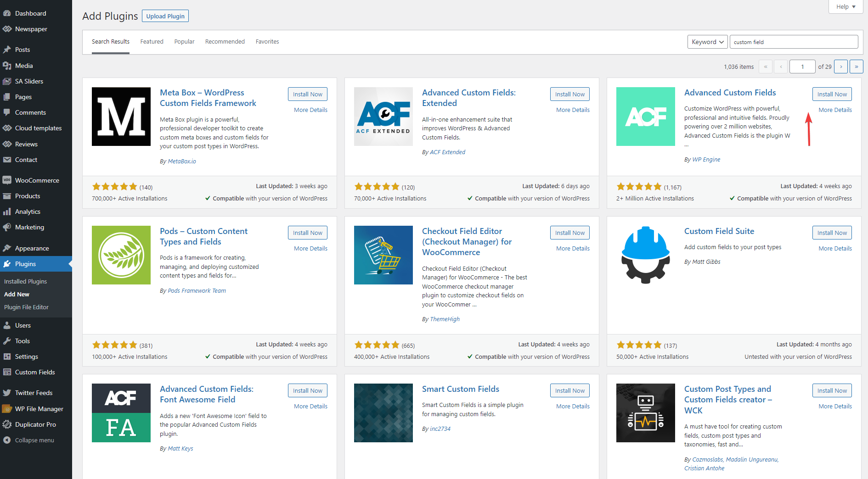This screenshot has height=479, width=868.
Task: Select Add New submenu item
Action: 17,294
